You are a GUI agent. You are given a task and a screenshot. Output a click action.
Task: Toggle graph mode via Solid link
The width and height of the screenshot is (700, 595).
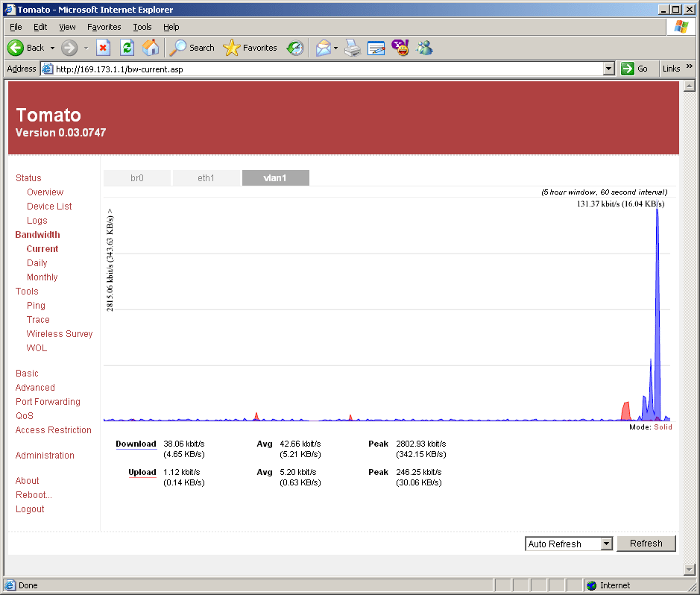[663, 427]
